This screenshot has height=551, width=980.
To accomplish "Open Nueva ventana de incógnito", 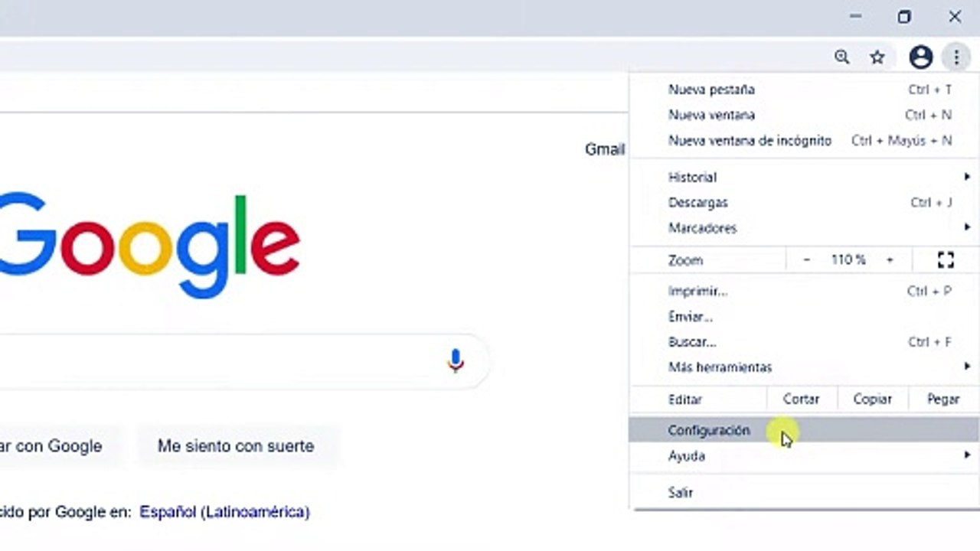I will [x=804, y=141].
